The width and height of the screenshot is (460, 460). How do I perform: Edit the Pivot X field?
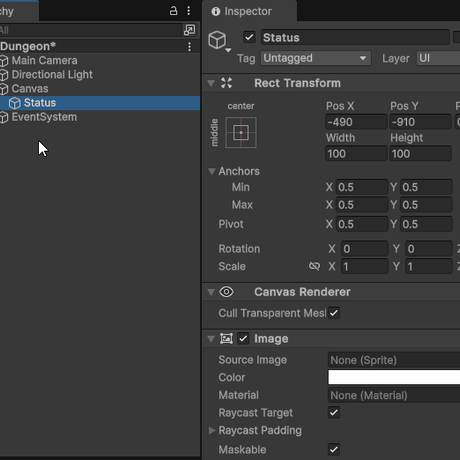tap(362, 224)
